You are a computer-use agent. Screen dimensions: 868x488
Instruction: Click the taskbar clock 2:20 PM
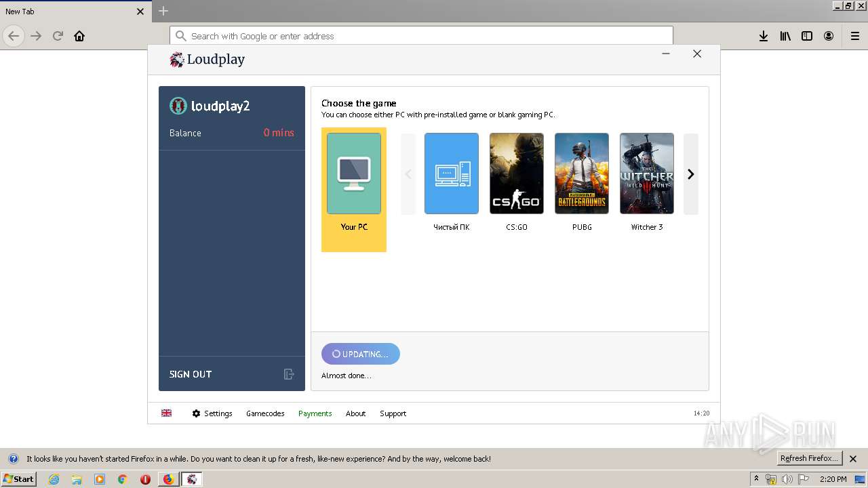833,479
